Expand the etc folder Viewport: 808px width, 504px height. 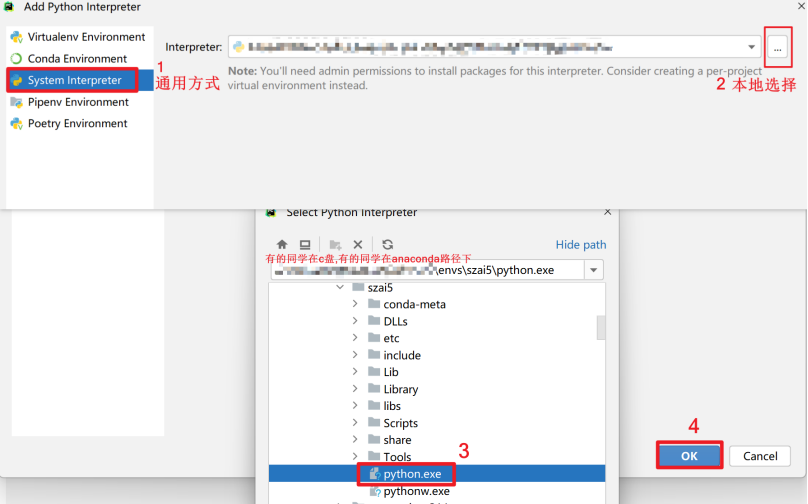pos(355,338)
